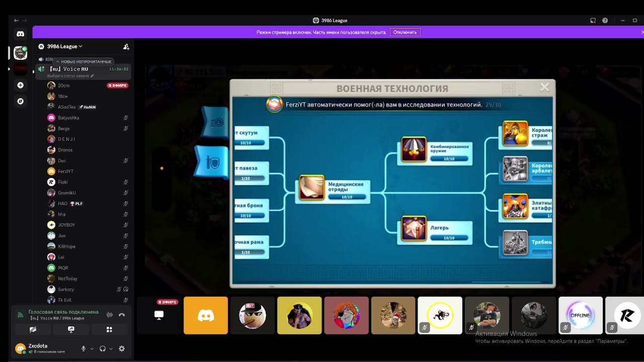
Task: Open the help question mark icon
Action: point(605,21)
